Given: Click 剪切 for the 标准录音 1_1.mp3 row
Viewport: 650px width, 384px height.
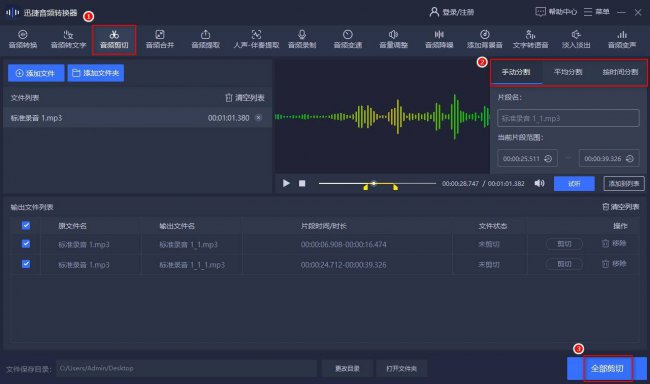Looking at the screenshot, I should [x=564, y=244].
